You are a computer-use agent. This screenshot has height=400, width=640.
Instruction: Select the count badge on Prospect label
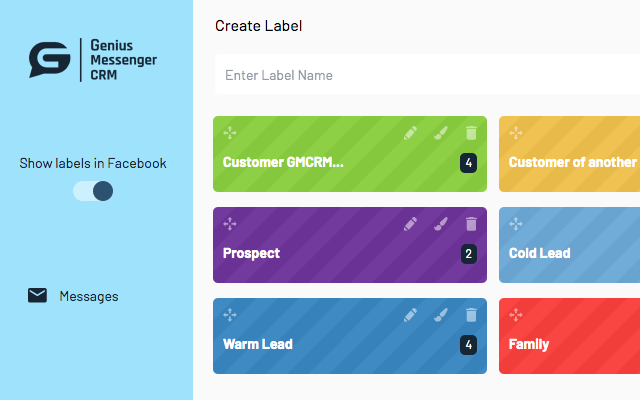(x=469, y=253)
